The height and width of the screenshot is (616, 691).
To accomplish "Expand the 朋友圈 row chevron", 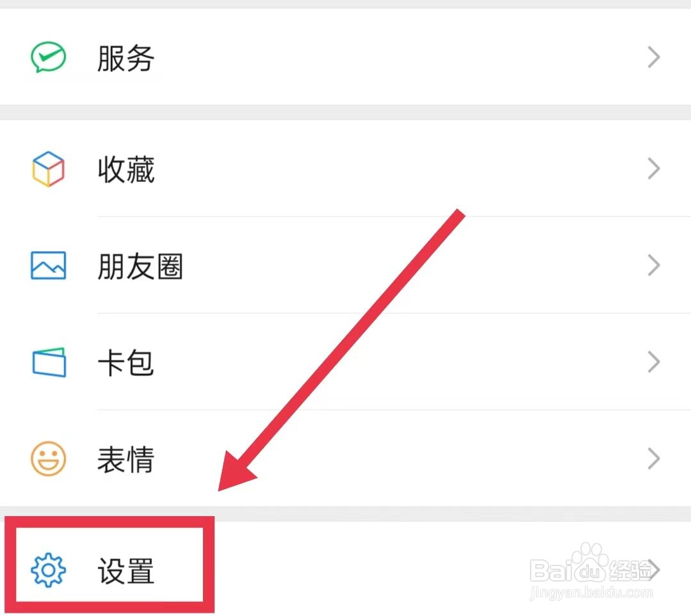I will coord(654,265).
